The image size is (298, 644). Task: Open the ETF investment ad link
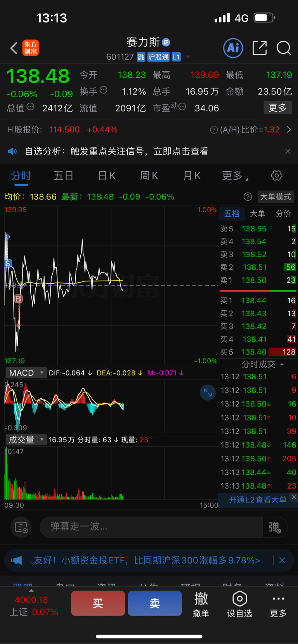147,560
